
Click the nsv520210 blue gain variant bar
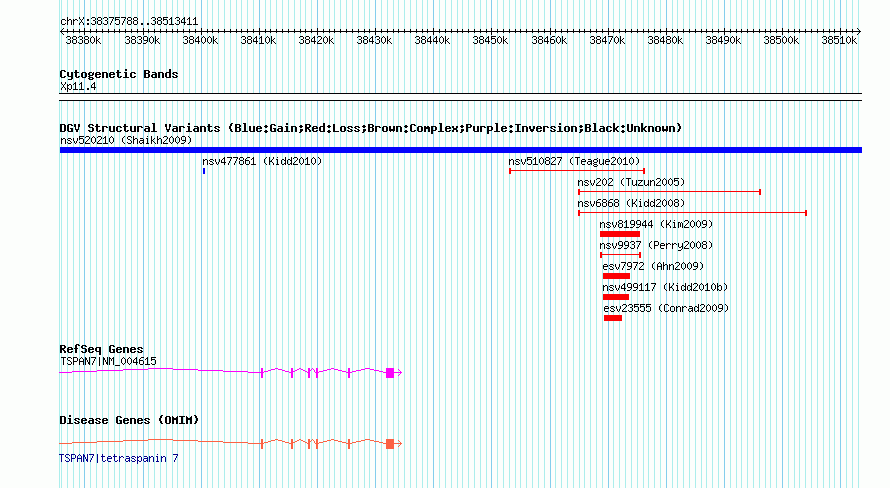click(460, 150)
